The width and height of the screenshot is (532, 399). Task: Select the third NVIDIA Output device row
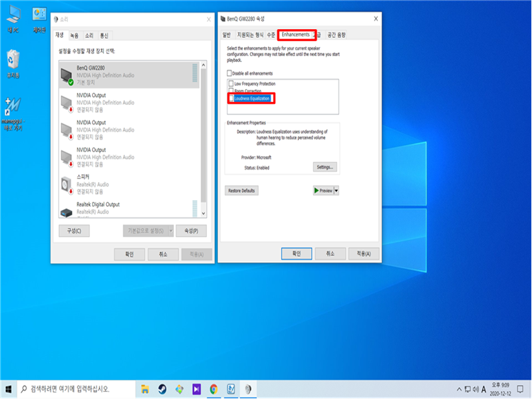coord(129,157)
